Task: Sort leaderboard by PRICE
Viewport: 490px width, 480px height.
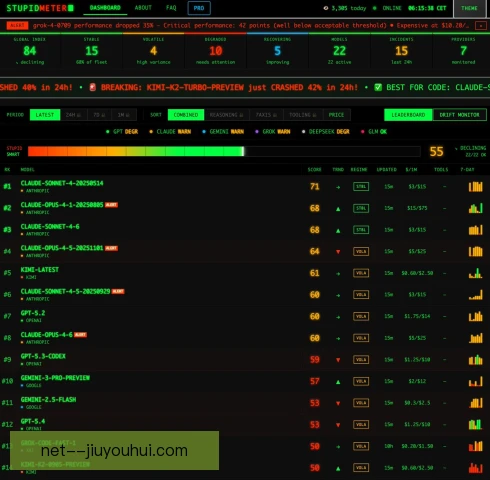Action: 336,115
